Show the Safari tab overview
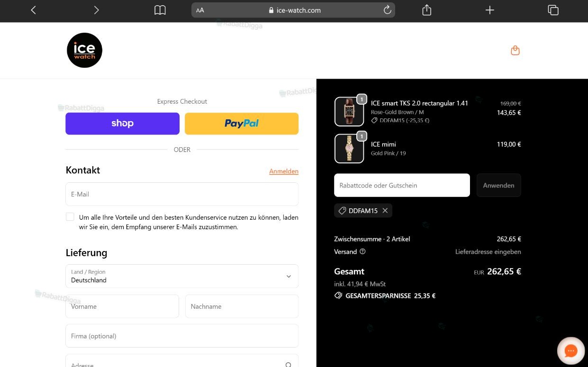The image size is (588, 367). click(553, 10)
